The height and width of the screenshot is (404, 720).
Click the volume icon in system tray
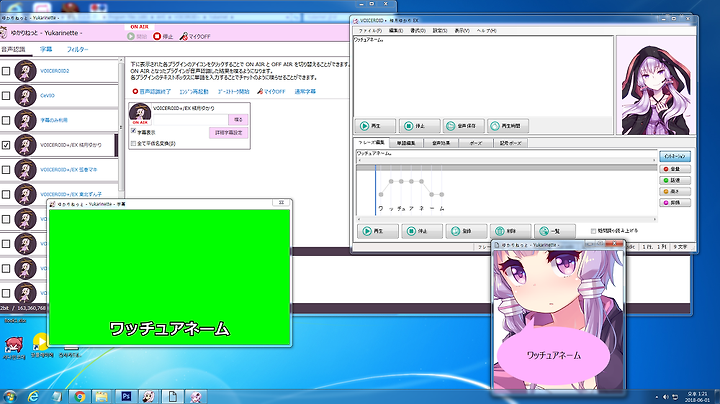tap(666, 397)
